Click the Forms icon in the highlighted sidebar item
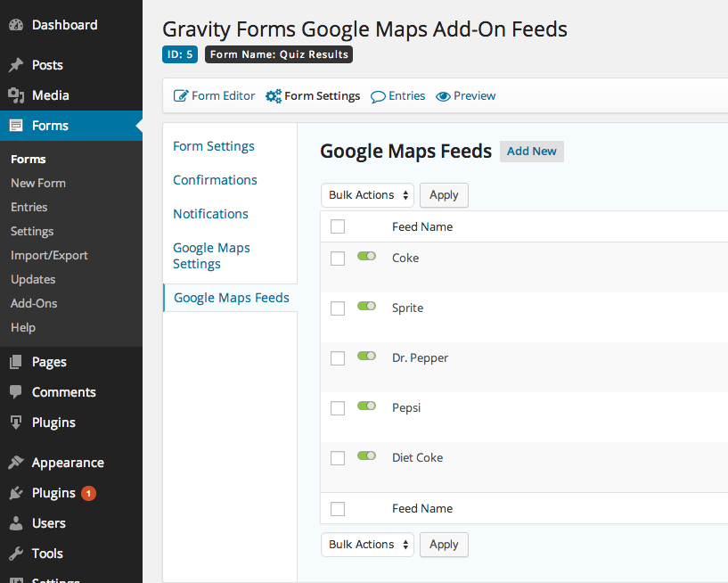 16,126
